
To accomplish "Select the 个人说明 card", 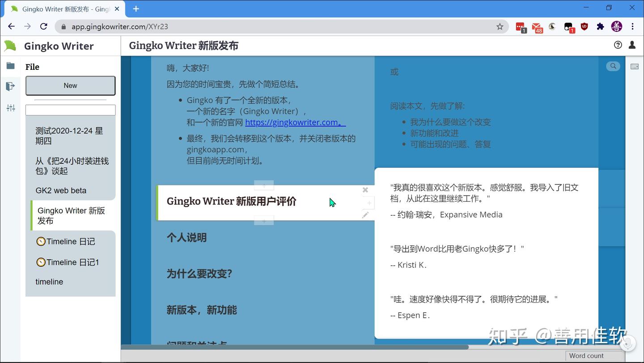I will point(186,237).
